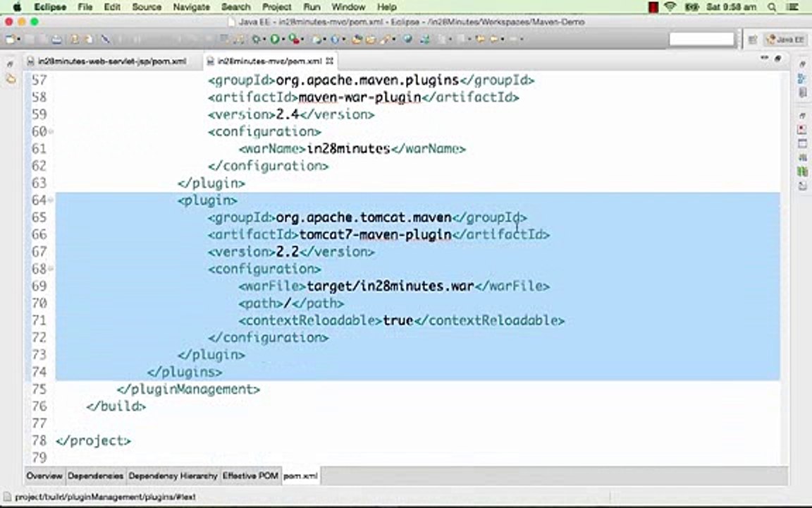Open the Navigate menu
Viewport: 812px width, 508px height.
(192, 7)
